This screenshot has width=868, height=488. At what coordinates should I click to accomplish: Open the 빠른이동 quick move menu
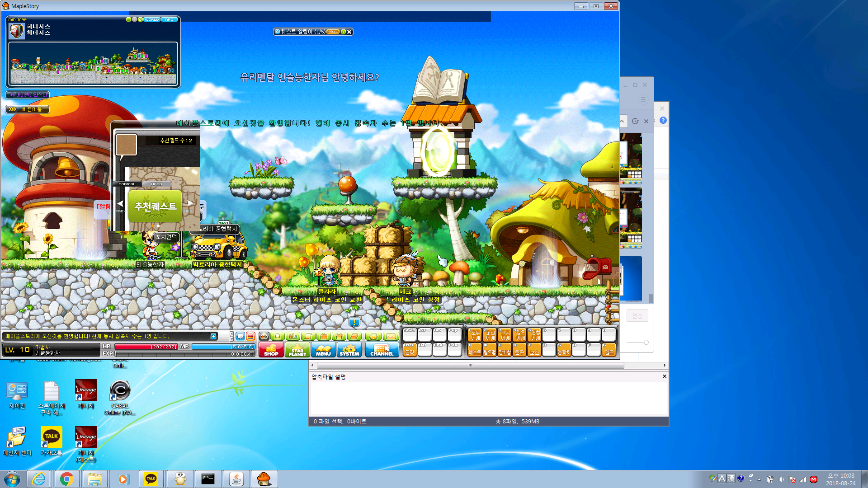pyautogui.click(x=28, y=109)
